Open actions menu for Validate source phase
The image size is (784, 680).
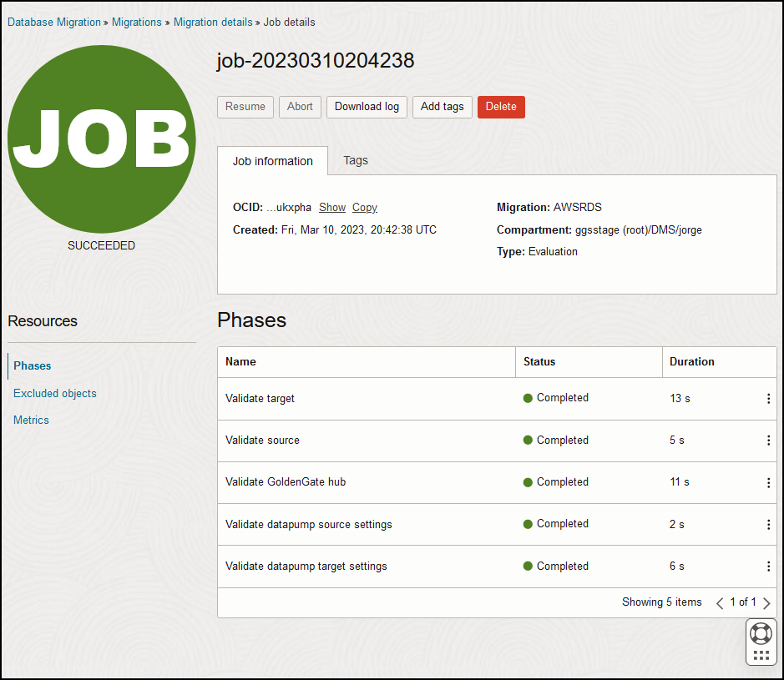pyautogui.click(x=768, y=441)
